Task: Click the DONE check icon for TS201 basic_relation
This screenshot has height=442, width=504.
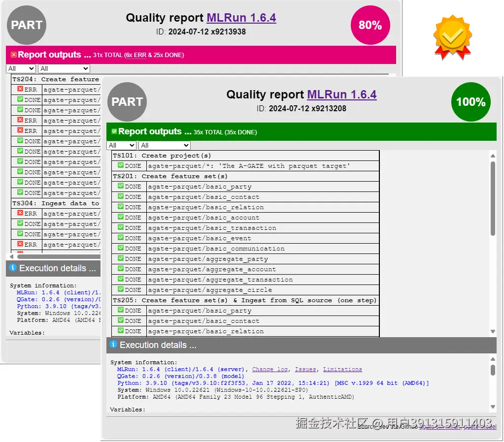Action: click(x=121, y=207)
